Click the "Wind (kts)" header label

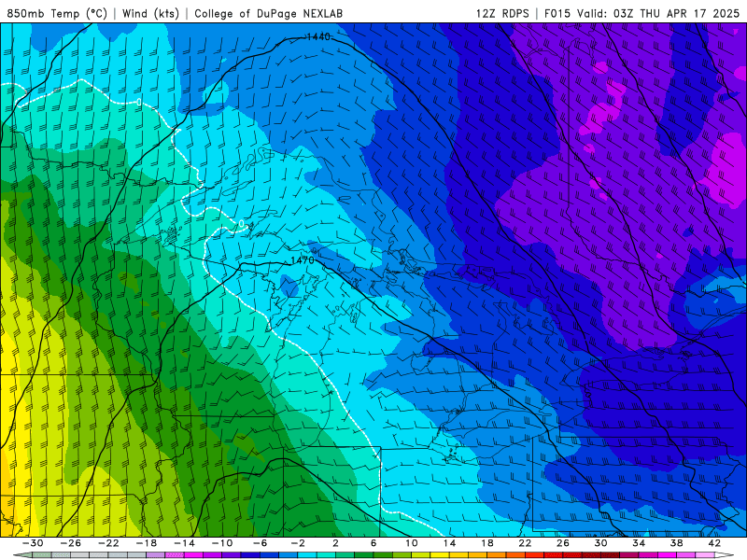coord(150,13)
